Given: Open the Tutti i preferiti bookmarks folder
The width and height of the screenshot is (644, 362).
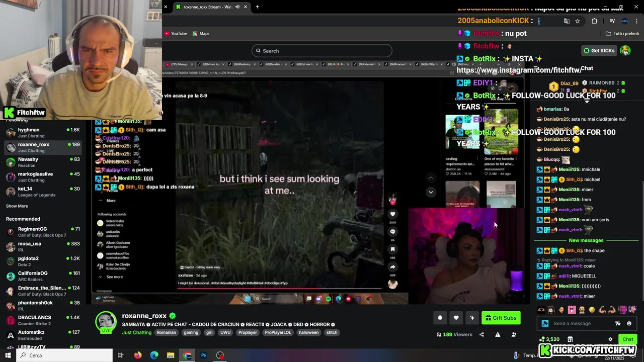Looking at the screenshot, I should pos(622,34).
